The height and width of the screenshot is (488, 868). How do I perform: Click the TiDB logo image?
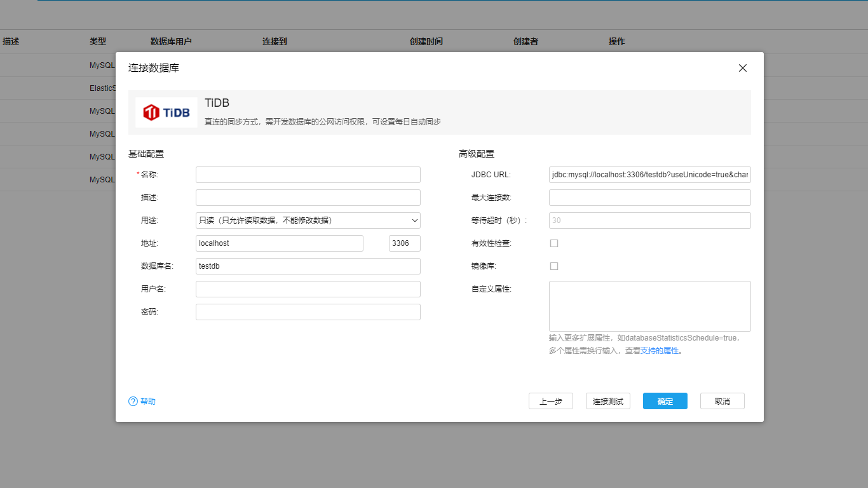(166, 112)
